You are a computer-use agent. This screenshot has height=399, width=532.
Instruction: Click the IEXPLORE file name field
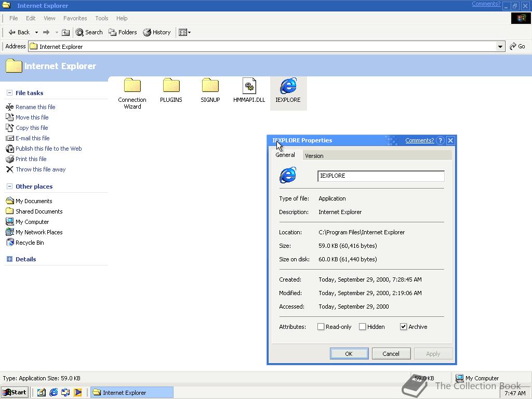(381, 176)
